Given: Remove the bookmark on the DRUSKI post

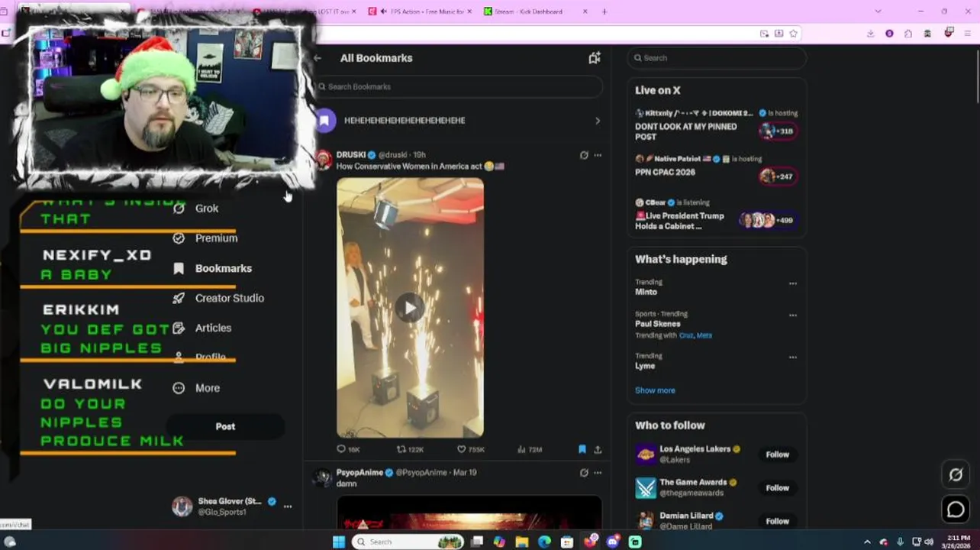Looking at the screenshot, I should click(x=582, y=449).
